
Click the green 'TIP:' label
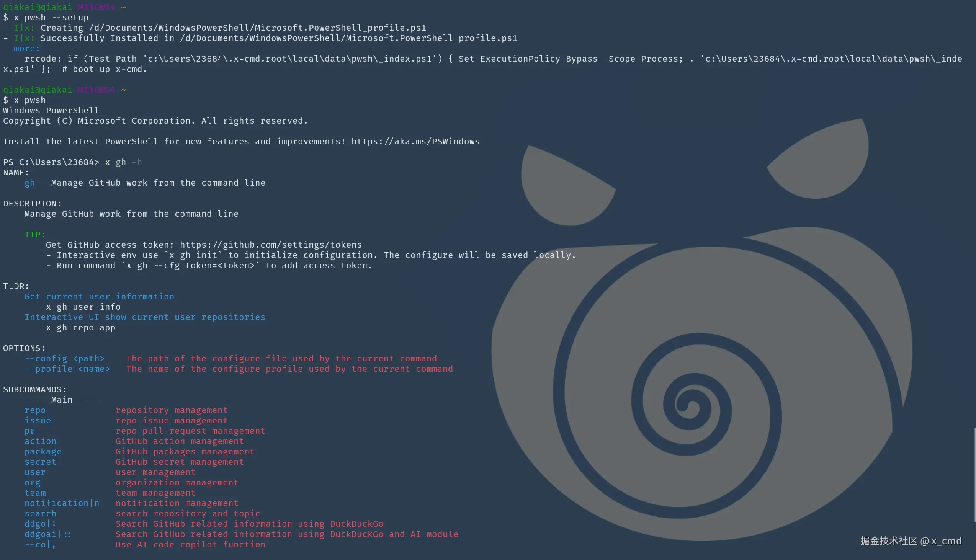tap(35, 235)
